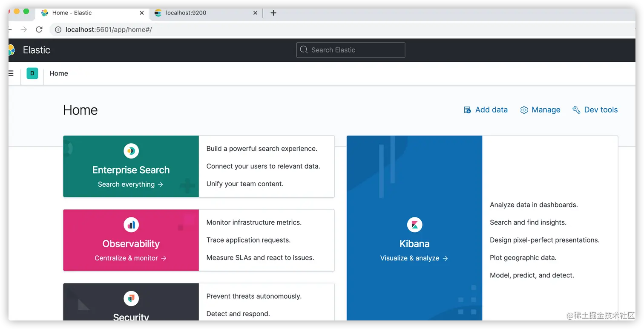The image size is (644, 329).
Task: Open a new browser tab
Action: click(x=273, y=13)
